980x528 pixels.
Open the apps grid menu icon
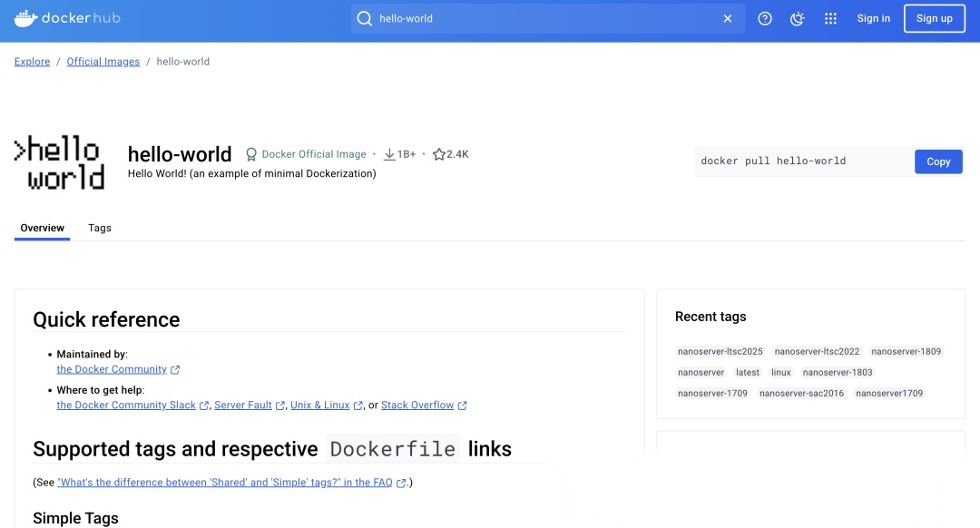point(830,19)
